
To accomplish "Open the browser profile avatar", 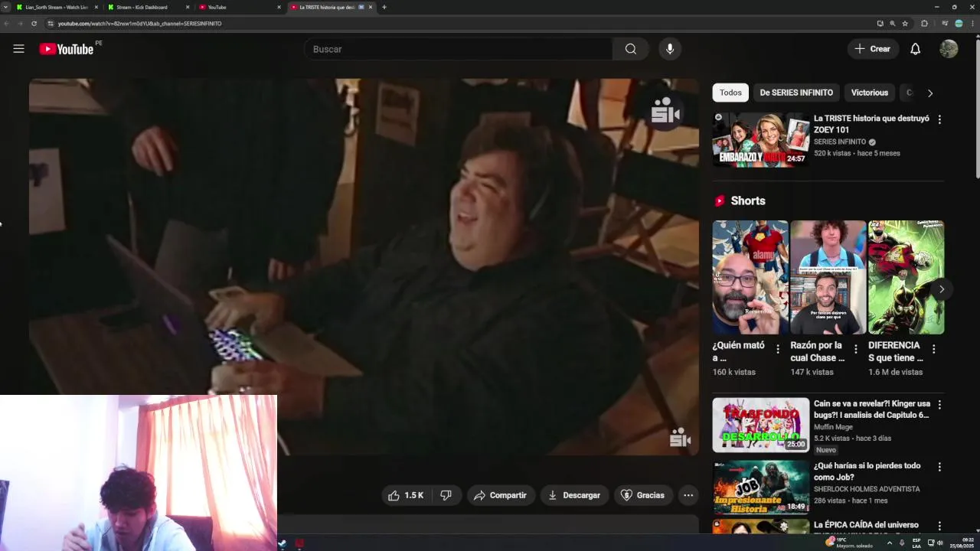I will 959,24.
